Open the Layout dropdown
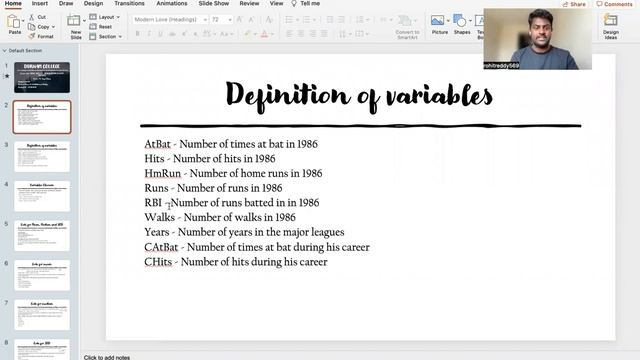 point(104,17)
